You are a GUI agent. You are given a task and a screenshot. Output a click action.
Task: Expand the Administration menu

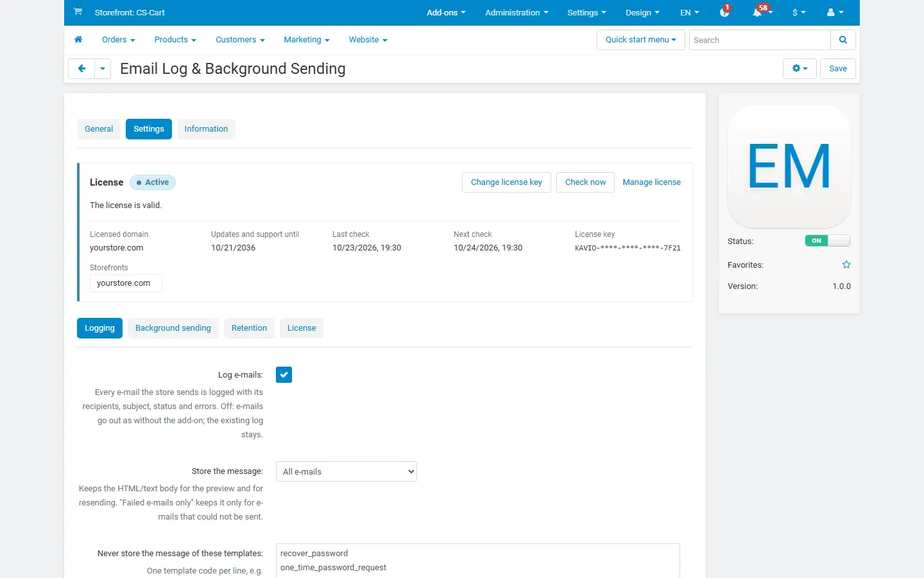click(517, 12)
